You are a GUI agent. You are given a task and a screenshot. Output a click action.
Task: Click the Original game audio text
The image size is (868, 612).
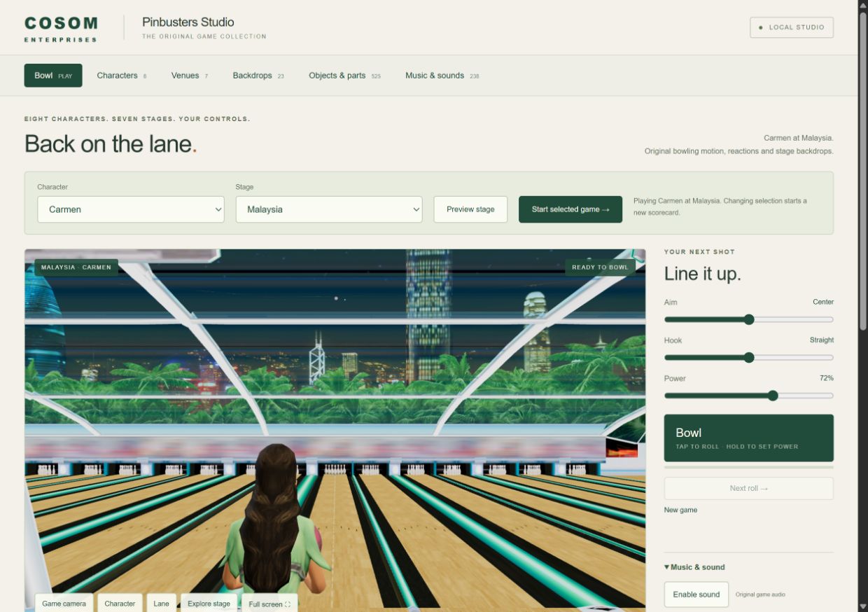coord(760,594)
